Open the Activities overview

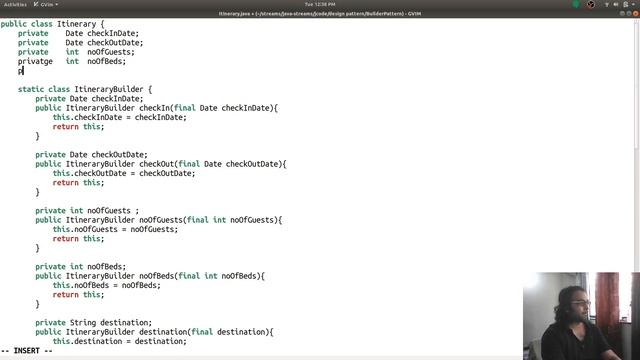click(15, 4)
